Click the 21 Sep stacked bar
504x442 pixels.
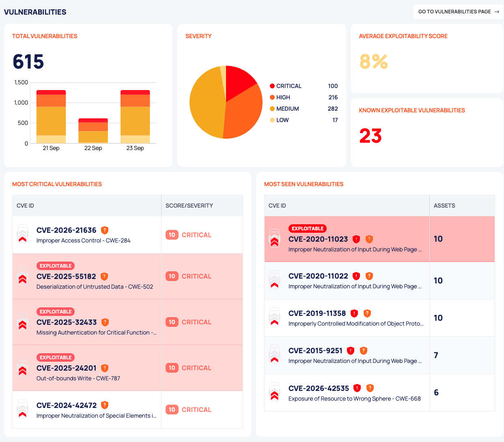coord(51,117)
